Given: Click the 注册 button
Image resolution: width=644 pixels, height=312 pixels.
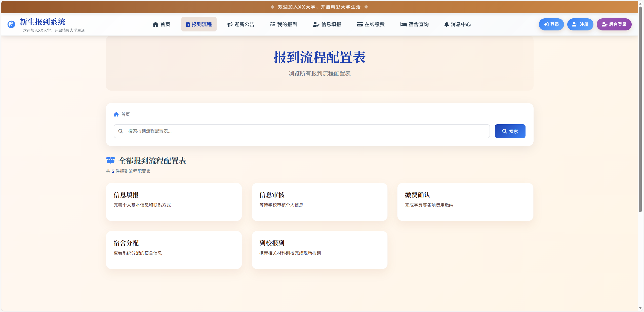Looking at the screenshot, I should [x=580, y=24].
